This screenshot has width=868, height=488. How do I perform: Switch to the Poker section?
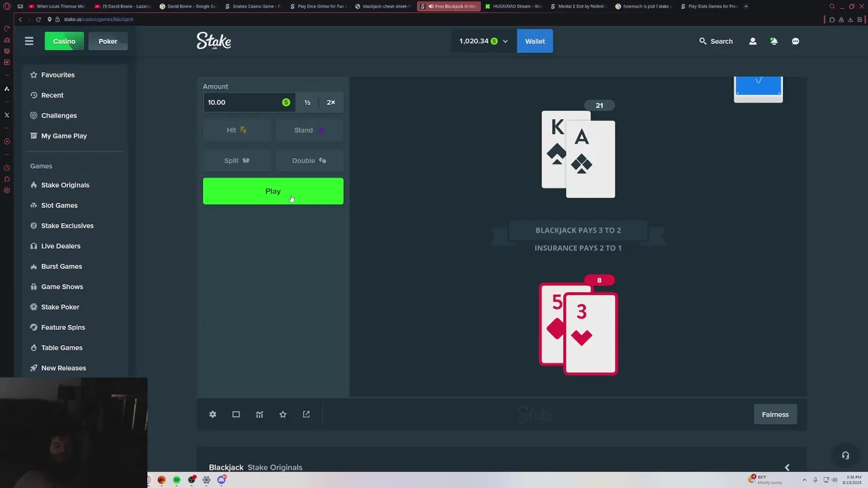pyautogui.click(x=108, y=41)
